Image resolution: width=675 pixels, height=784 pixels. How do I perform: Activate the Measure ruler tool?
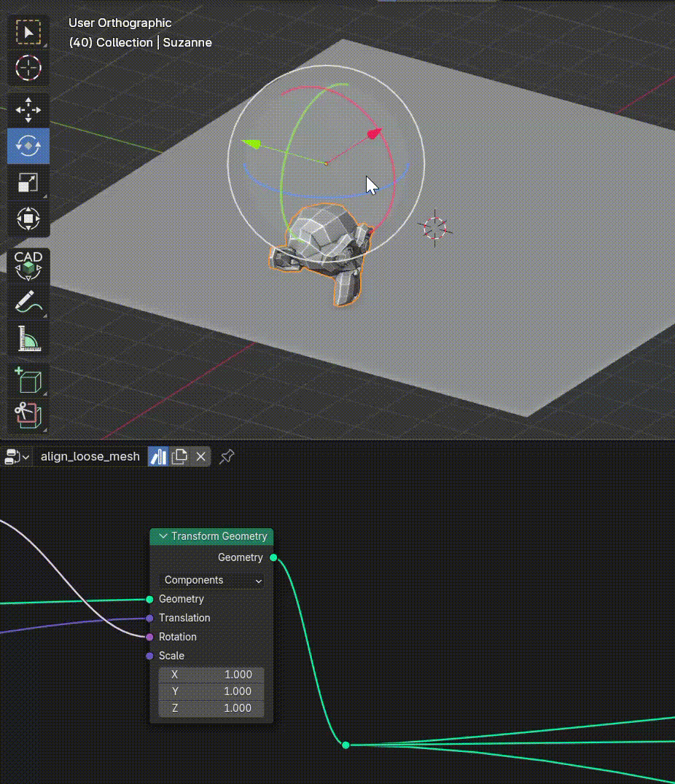tap(28, 338)
